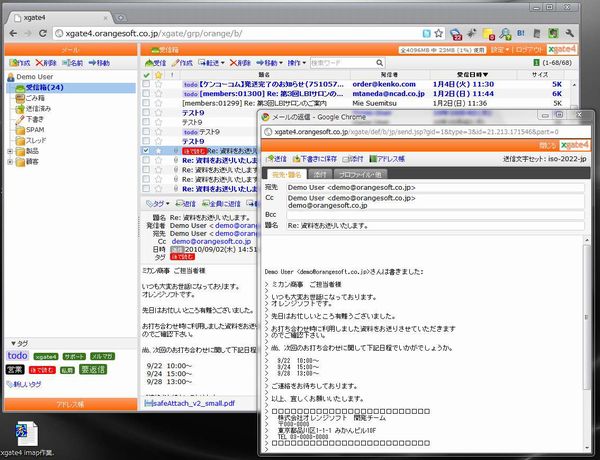Image resolution: width=600 pixels, height=460 pixels.
Task: Expand the 顧客 folder tree node
Action: coord(10,162)
